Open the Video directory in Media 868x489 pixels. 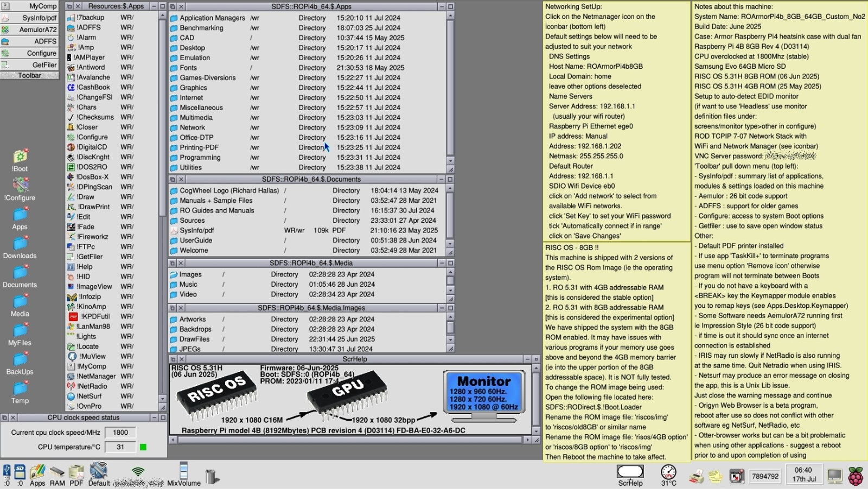click(183, 294)
